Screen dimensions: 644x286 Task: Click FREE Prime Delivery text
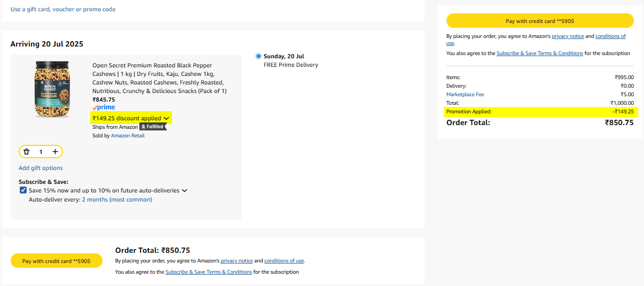(x=291, y=65)
